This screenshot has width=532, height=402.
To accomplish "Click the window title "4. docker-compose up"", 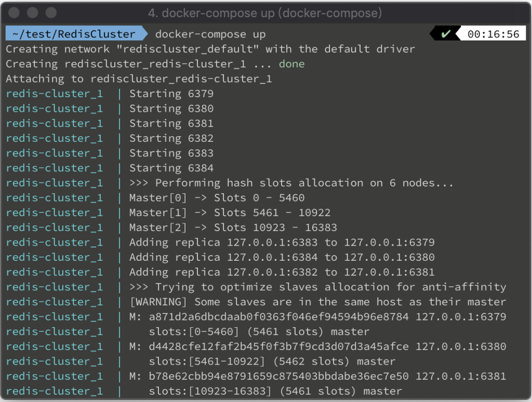I will 265,13.
